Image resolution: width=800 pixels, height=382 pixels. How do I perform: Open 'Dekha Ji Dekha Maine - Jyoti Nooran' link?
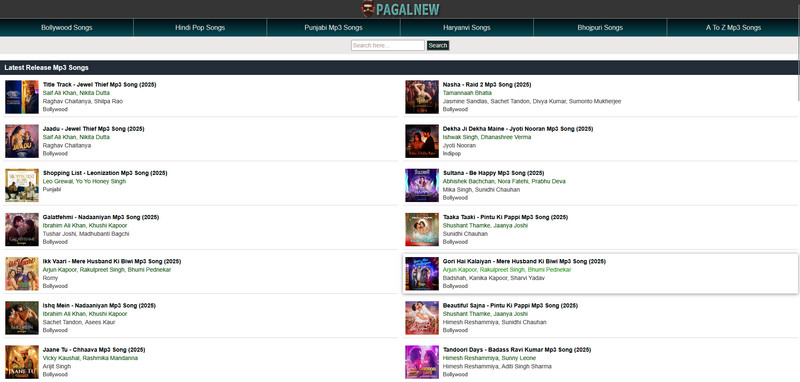point(518,129)
